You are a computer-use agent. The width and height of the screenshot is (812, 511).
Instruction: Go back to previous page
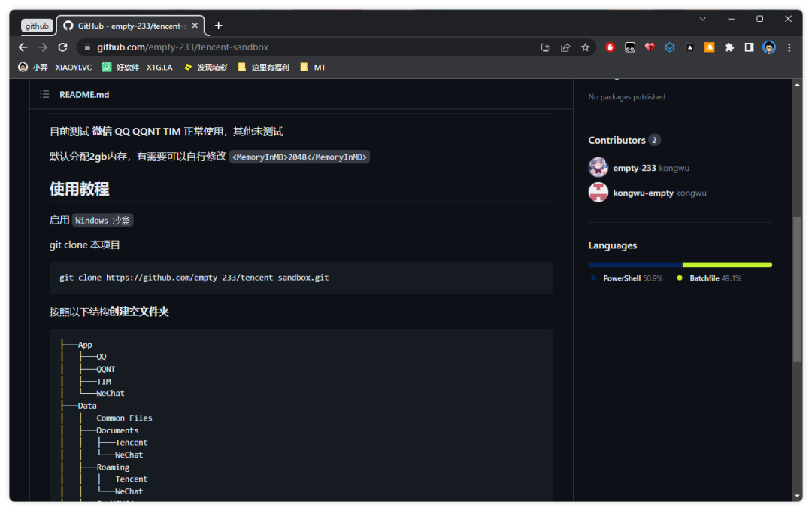click(23, 47)
